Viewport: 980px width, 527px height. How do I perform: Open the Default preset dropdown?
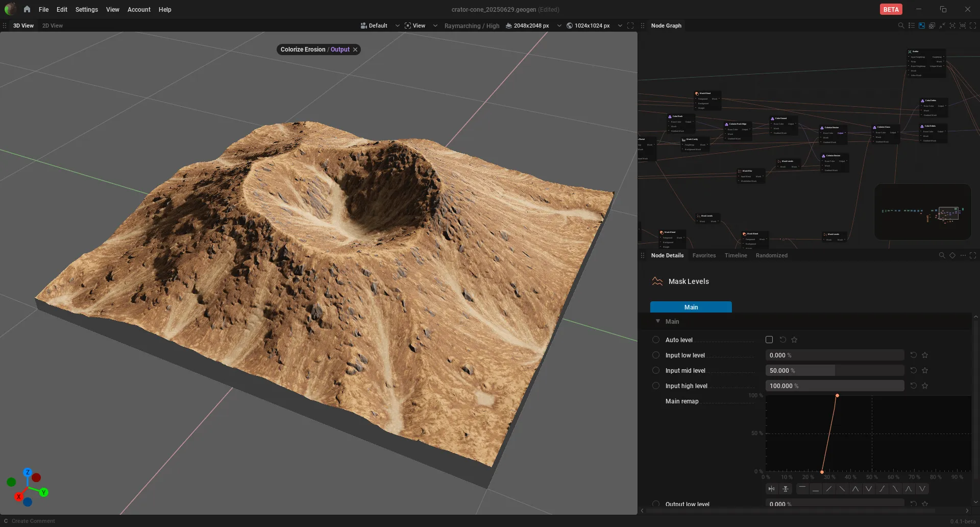point(380,26)
